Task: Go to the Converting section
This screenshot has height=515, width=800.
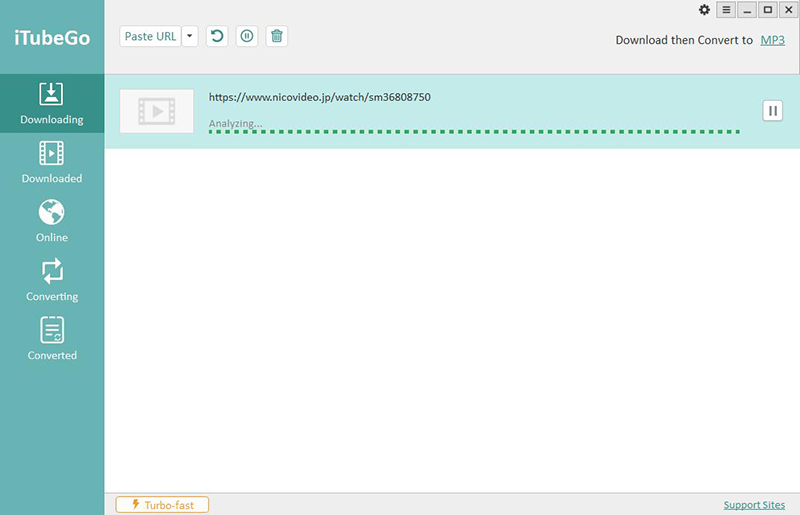Action: (52, 280)
